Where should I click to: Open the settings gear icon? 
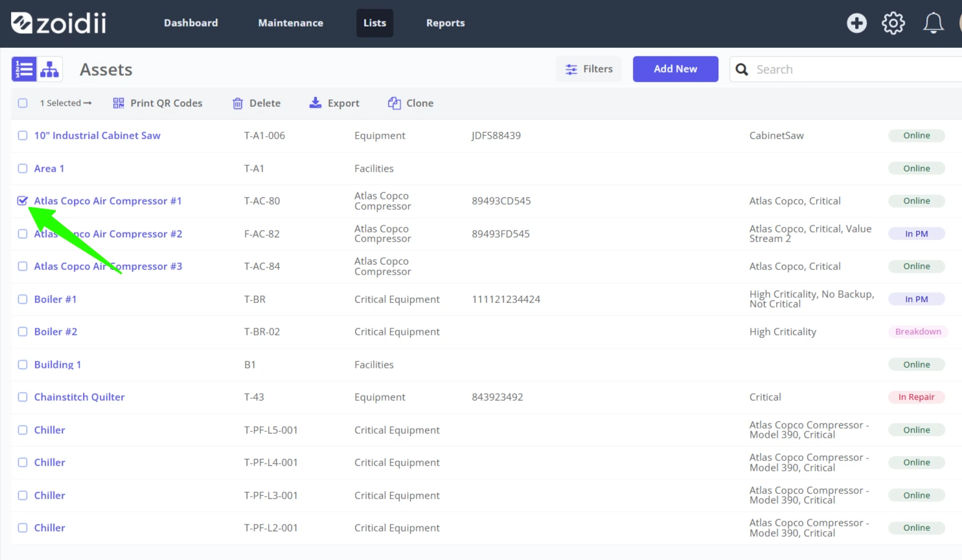tap(893, 23)
